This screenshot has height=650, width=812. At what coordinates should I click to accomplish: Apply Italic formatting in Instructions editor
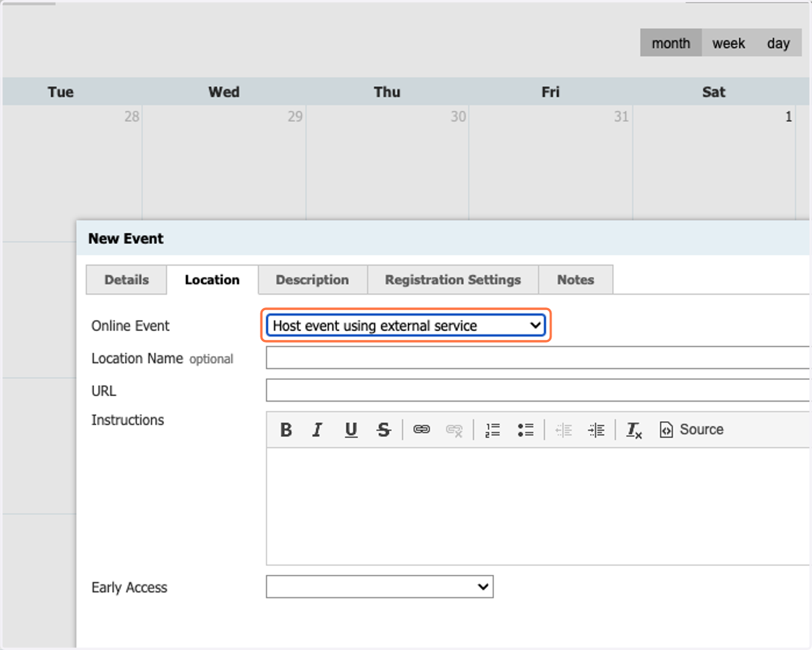(x=317, y=429)
